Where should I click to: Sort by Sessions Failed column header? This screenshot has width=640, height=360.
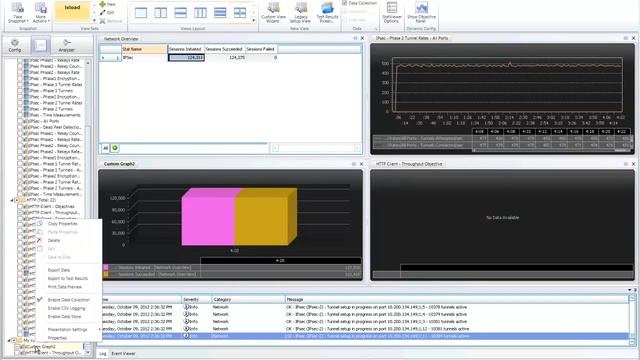point(261,49)
